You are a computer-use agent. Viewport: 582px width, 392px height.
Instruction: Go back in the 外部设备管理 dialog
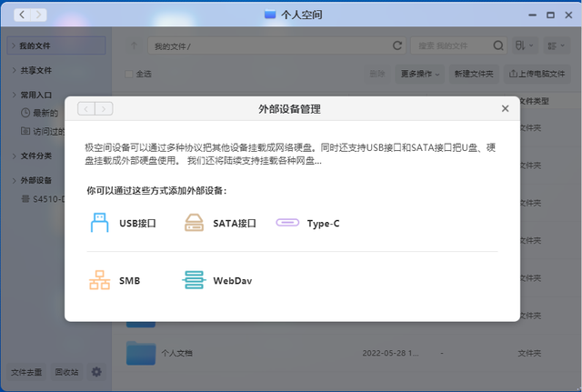[x=86, y=109]
